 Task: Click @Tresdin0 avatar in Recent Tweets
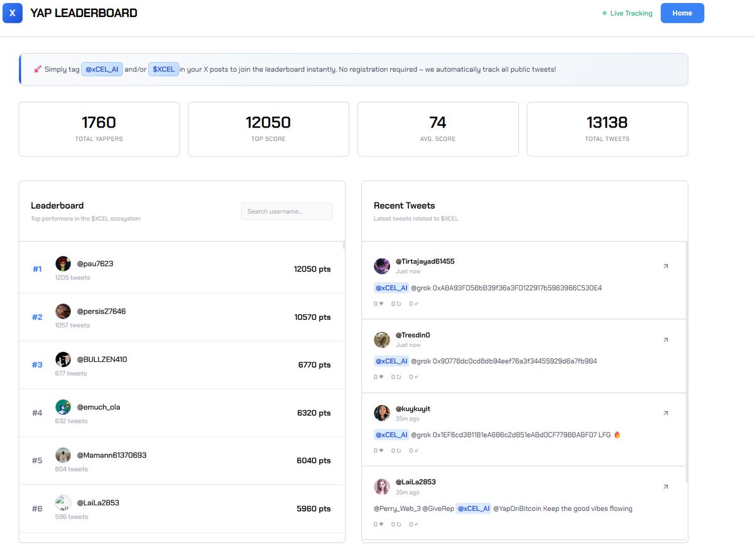pyautogui.click(x=382, y=339)
